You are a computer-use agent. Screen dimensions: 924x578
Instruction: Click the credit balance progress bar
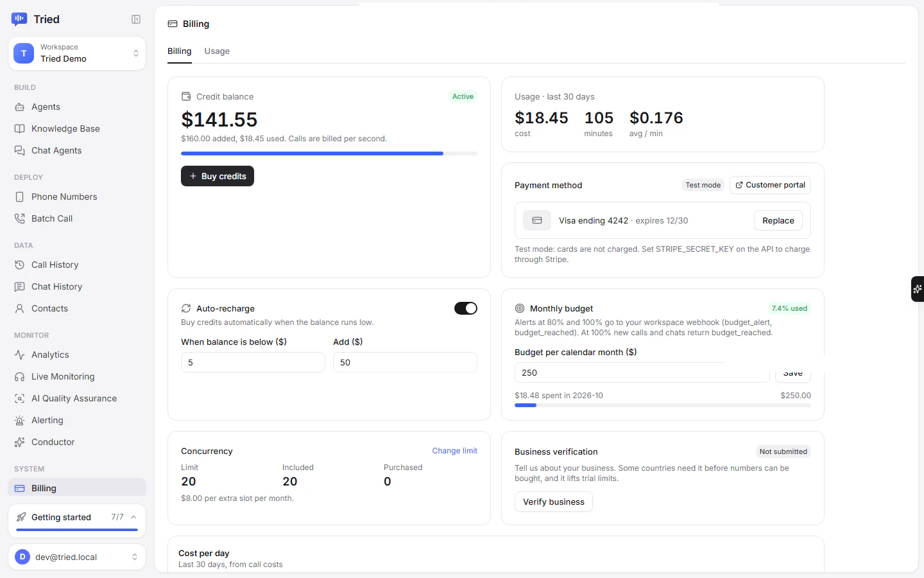[x=329, y=153]
